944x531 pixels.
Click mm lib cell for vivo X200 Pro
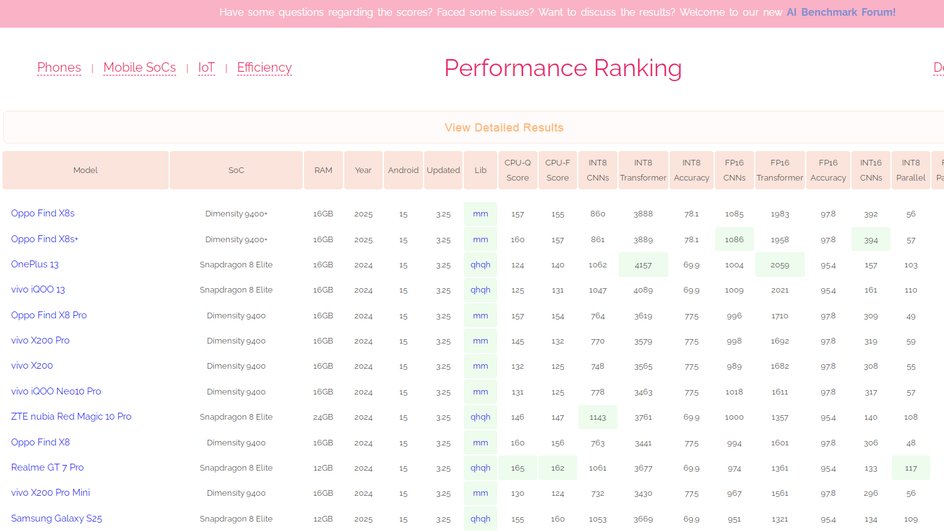[480, 341]
